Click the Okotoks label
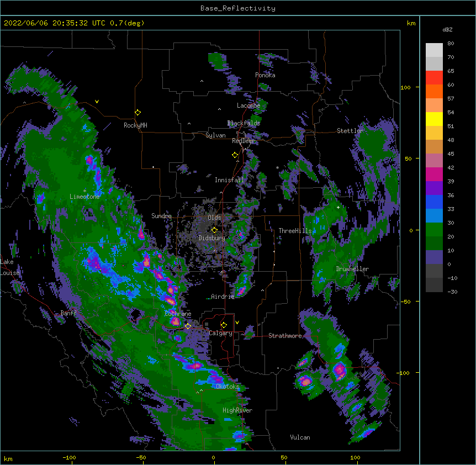476x465 pixels. click(228, 387)
